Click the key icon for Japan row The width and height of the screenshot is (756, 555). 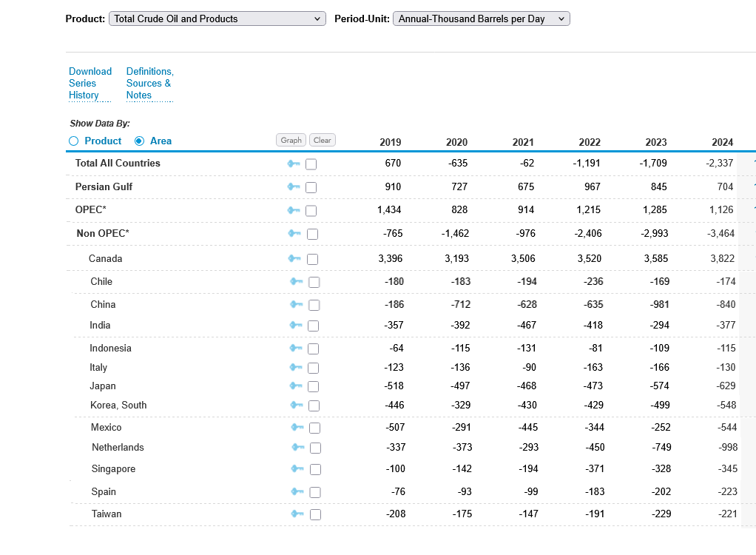pyautogui.click(x=296, y=386)
